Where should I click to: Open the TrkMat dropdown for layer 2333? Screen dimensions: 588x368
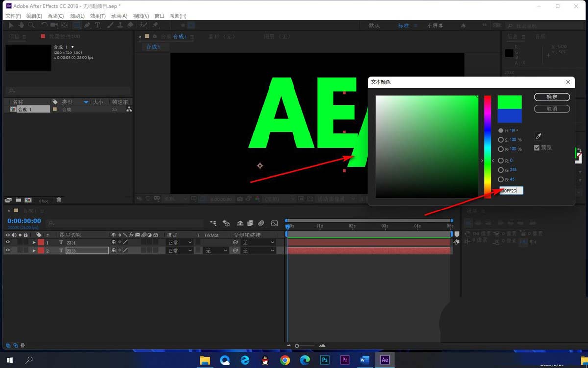(216, 250)
